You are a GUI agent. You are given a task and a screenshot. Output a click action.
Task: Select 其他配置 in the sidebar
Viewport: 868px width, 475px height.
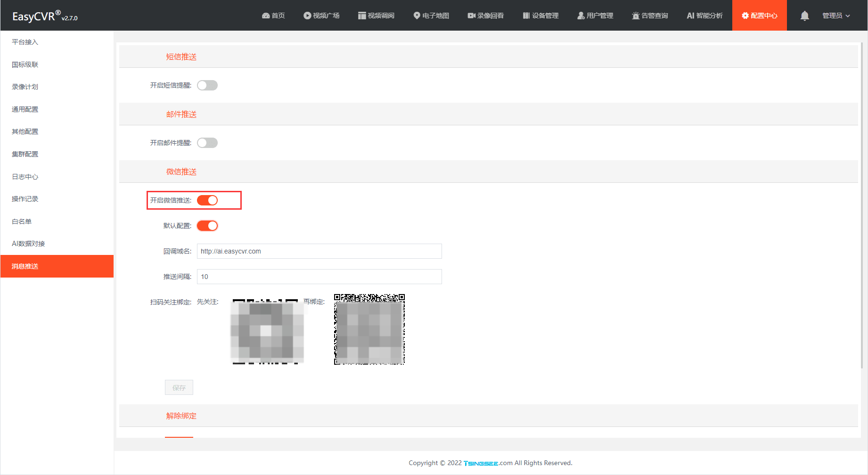point(57,131)
